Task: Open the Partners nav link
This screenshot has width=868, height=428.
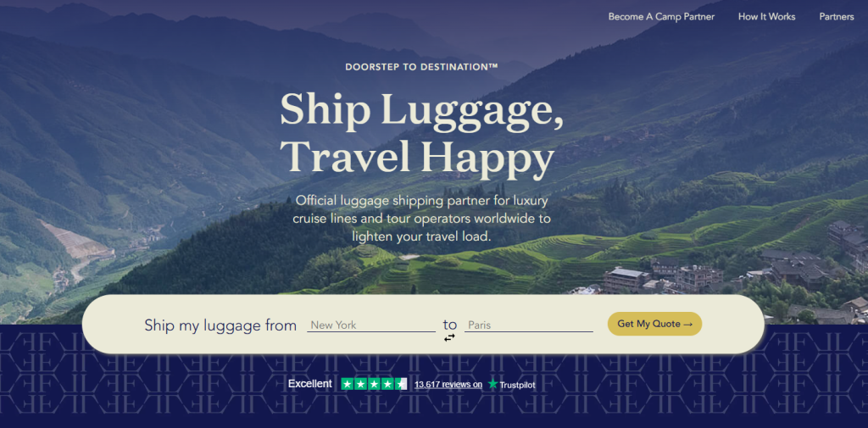Action: point(837,17)
